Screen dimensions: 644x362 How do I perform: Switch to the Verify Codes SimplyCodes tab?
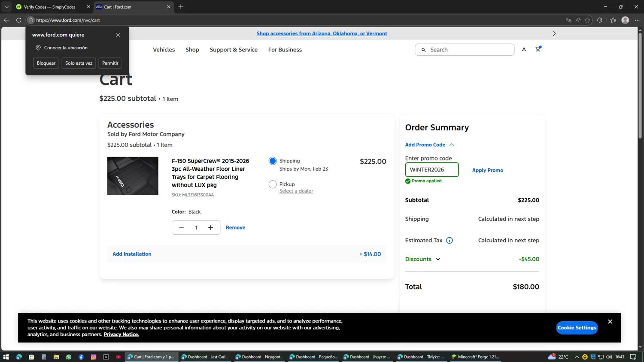pos(49,7)
